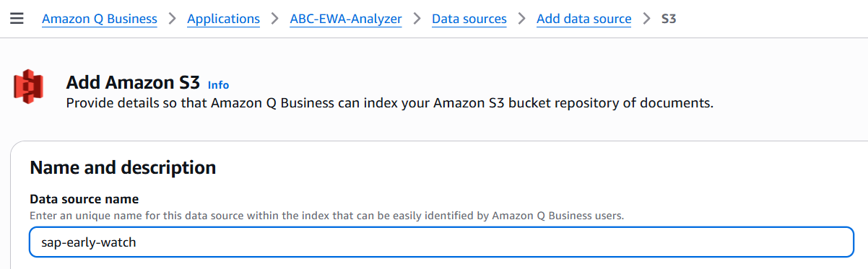868x269 pixels.
Task: Click the Add Amazon S3 heading
Action: tap(133, 82)
